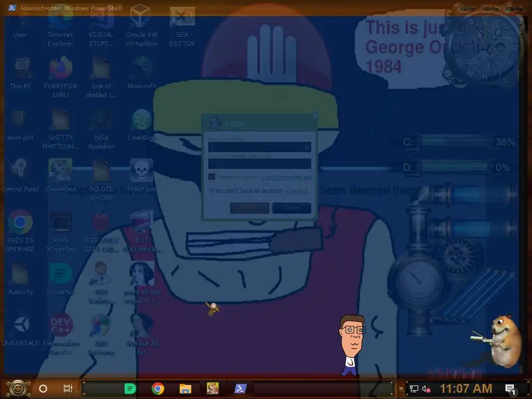Screen dimensions: 532x399
Task: Open Google Chrome from the taskbar
Action: coord(158,389)
